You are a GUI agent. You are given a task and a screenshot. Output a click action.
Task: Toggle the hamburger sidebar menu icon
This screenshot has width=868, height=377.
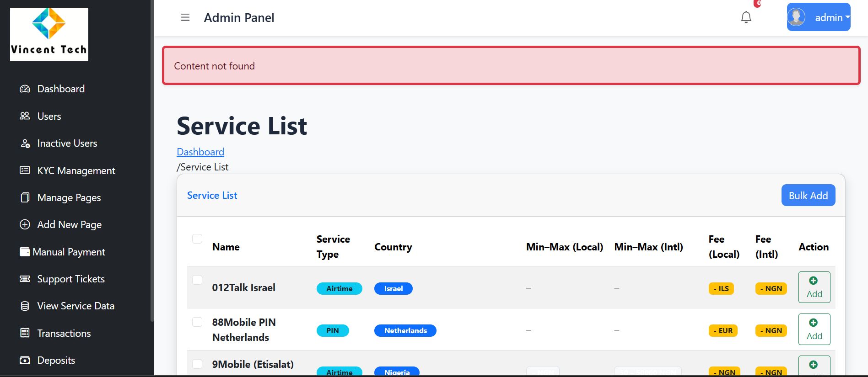coord(185,17)
